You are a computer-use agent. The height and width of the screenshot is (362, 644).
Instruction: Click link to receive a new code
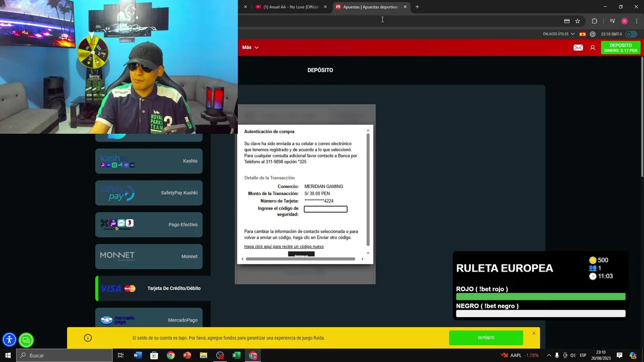click(x=284, y=247)
